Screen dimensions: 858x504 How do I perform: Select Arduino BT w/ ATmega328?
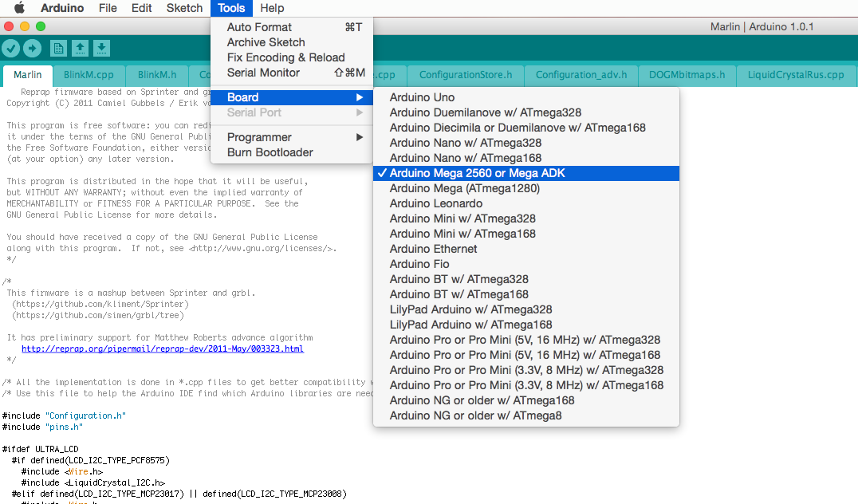click(x=525, y=279)
